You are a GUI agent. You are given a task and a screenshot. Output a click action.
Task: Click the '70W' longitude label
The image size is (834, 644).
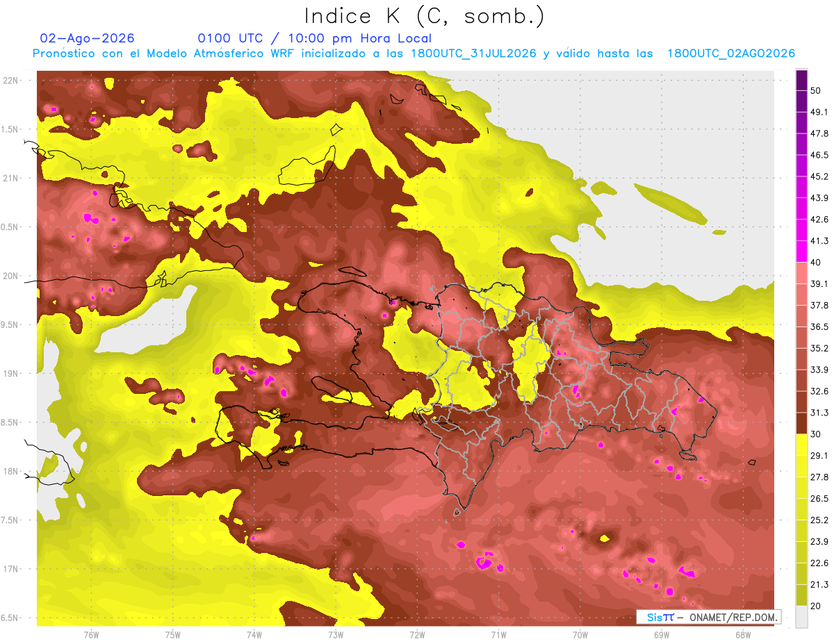coord(580,634)
